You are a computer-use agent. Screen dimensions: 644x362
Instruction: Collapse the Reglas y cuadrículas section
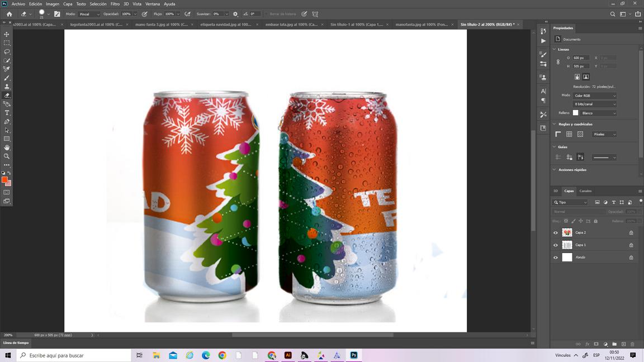point(555,124)
